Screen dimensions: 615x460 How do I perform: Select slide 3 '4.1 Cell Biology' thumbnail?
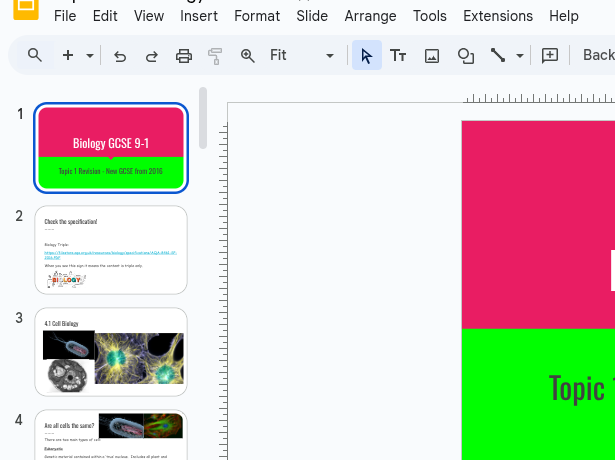(111, 352)
